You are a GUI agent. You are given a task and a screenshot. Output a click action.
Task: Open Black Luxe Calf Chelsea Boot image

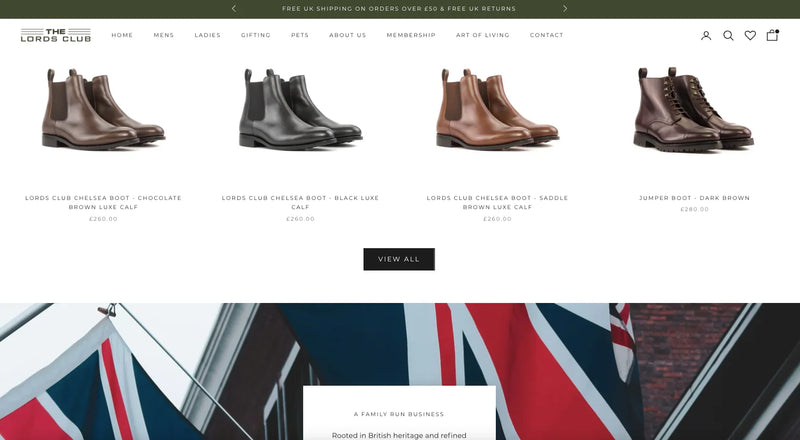coord(301,109)
